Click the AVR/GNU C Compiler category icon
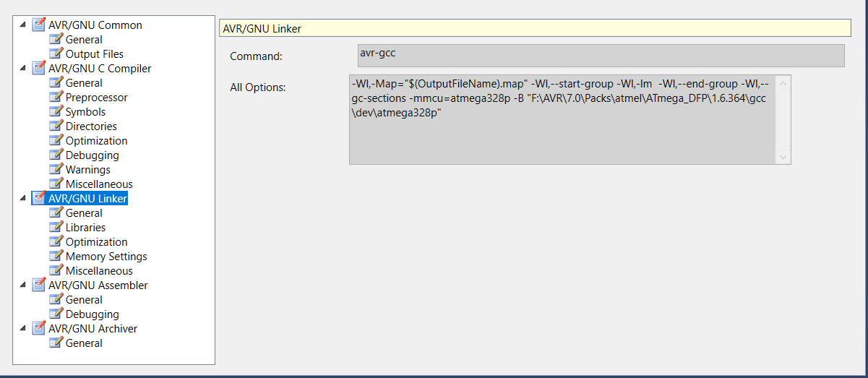 tap(38, 68)
